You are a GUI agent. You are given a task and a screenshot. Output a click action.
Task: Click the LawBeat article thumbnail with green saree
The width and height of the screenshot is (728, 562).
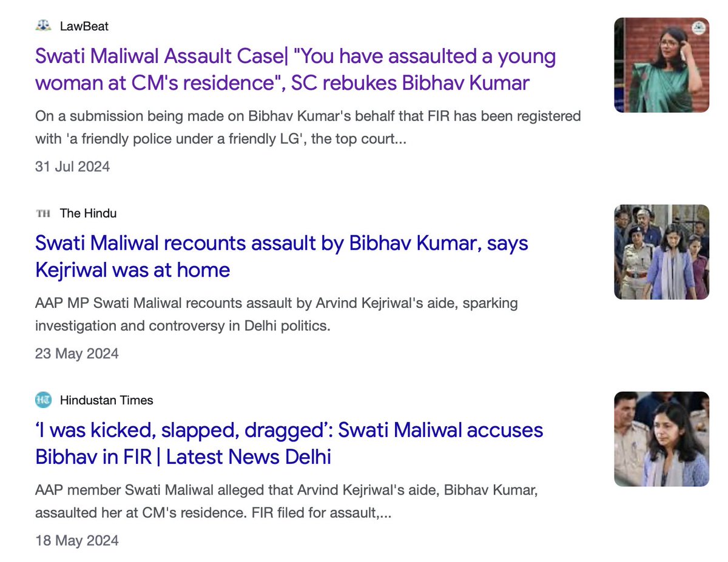click(x=661, y=65)
